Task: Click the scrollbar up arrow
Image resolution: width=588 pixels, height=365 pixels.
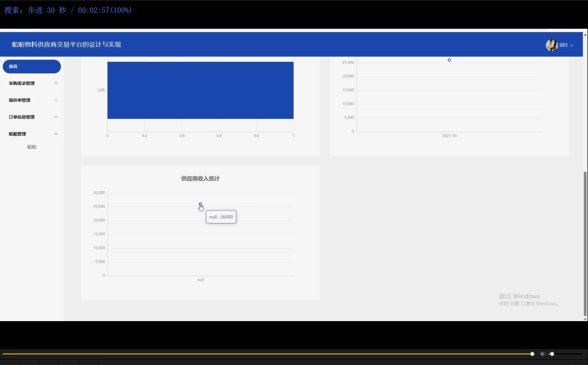Action: click(585, 35)
